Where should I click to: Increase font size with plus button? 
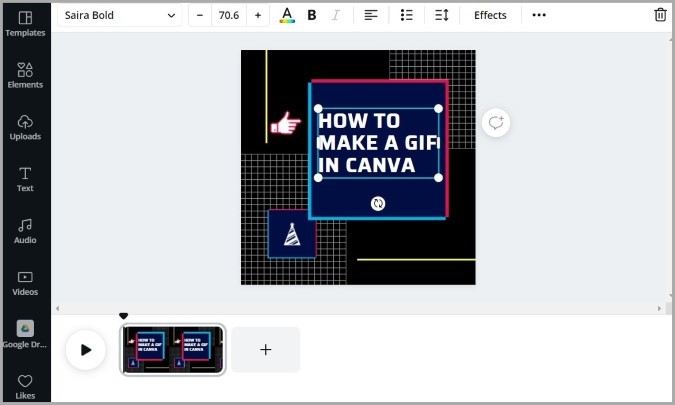(258, 15)
